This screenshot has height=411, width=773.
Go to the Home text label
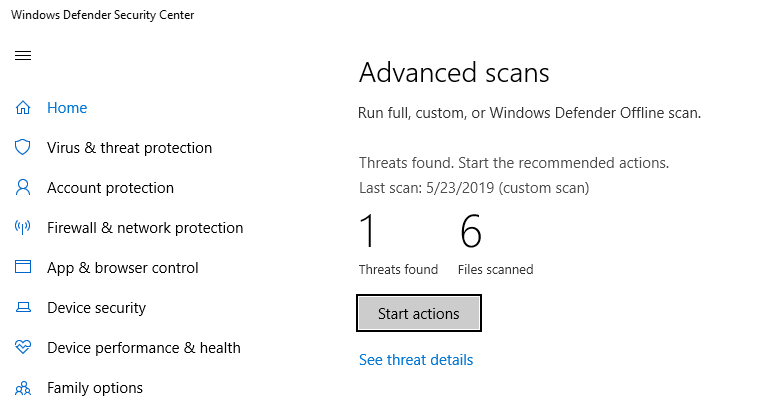67,108
